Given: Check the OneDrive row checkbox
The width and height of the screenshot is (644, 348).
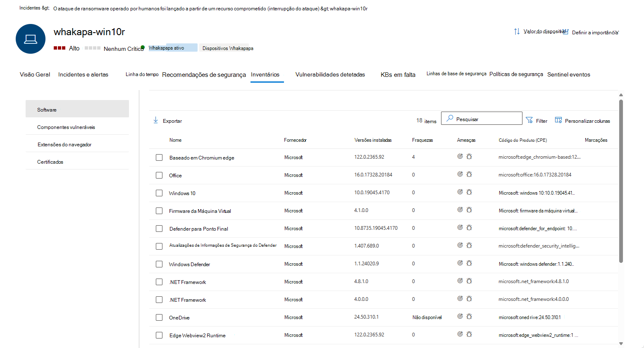Looking at the screenshot, I should [159, 317].
